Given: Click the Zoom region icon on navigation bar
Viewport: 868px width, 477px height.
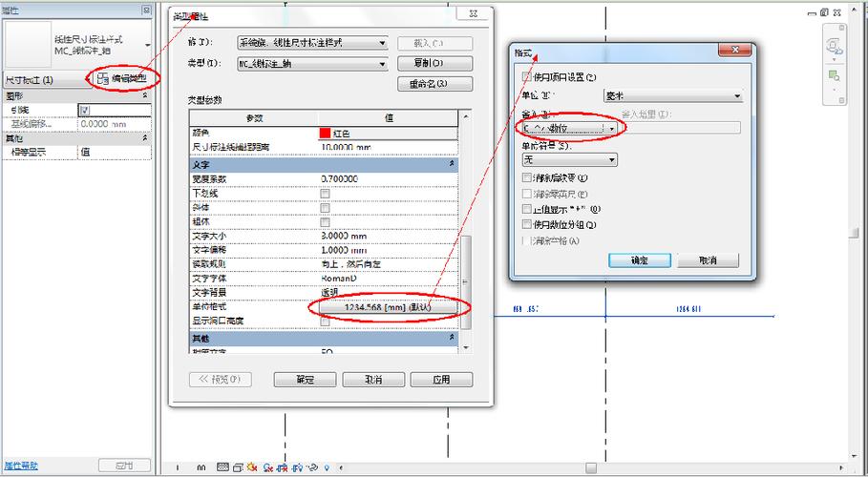Looking at the screenshot, I should point(834,75).
